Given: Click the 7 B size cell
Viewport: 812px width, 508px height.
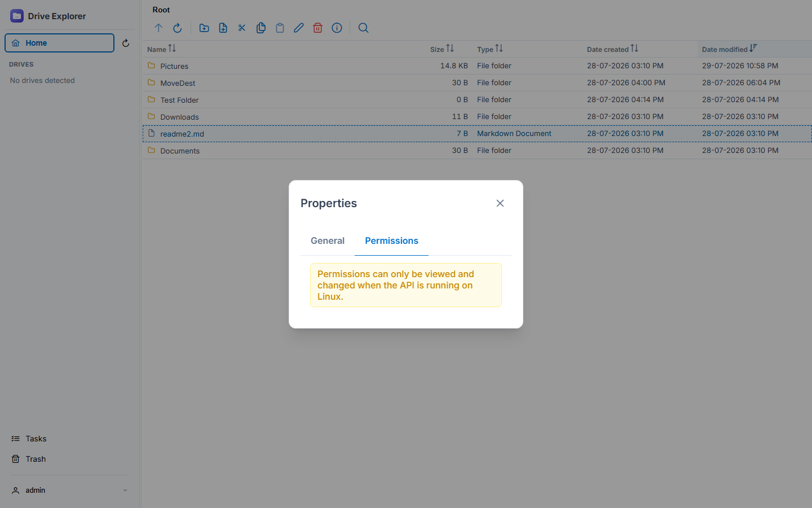Looking at the screenshot, I should (x=462, y=133).
